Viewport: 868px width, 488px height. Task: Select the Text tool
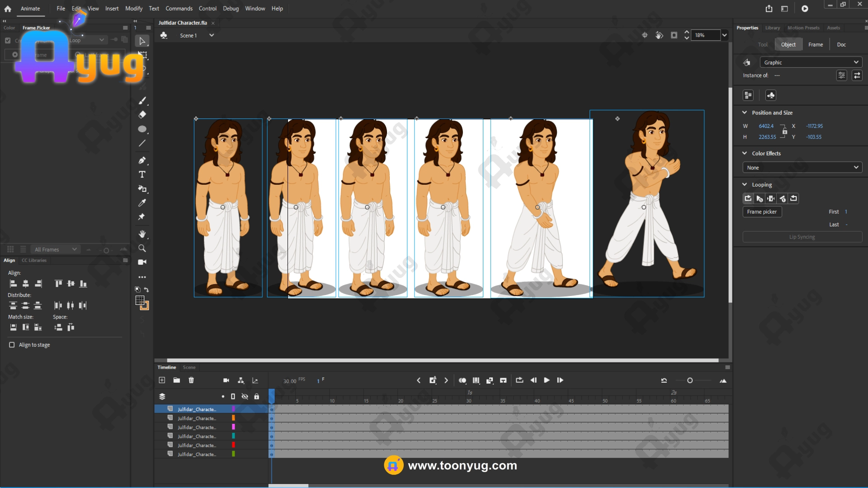pos(142,174)
